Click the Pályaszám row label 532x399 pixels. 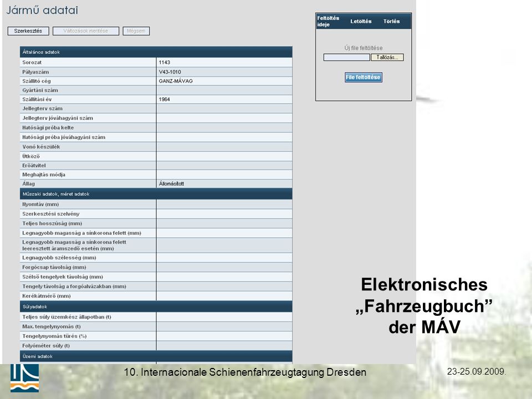35,72
